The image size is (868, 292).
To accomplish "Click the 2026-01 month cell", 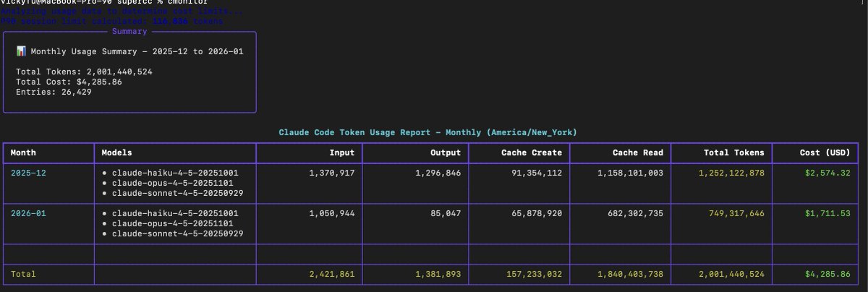I will click(28, 214).
